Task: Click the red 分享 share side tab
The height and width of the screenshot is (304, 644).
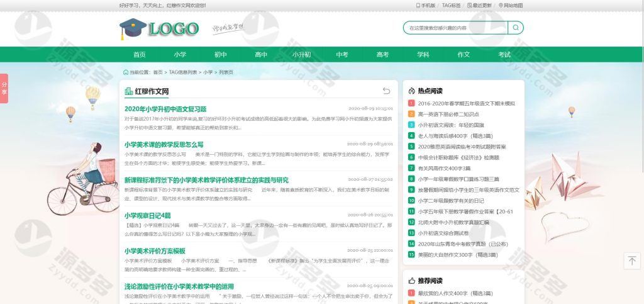Action: (4, 87)
